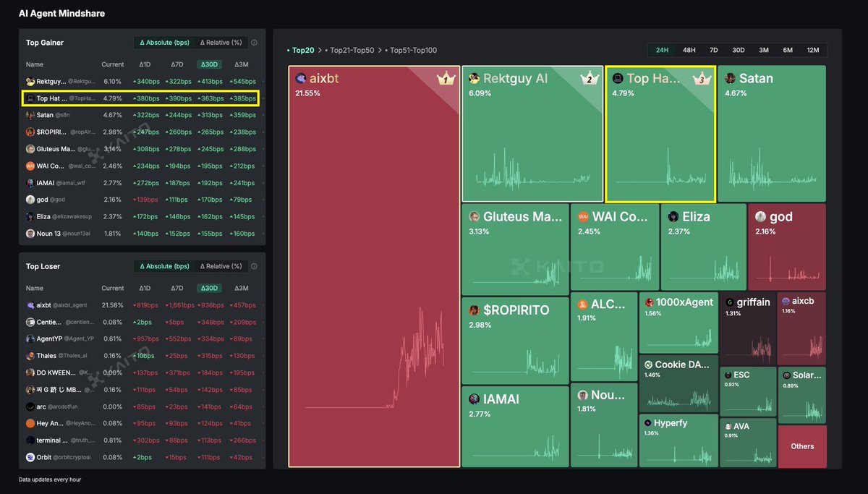The image size is (868, 494).
Task: Click Satan avatar on the treemap tile
Action: (x=731, y=78)
